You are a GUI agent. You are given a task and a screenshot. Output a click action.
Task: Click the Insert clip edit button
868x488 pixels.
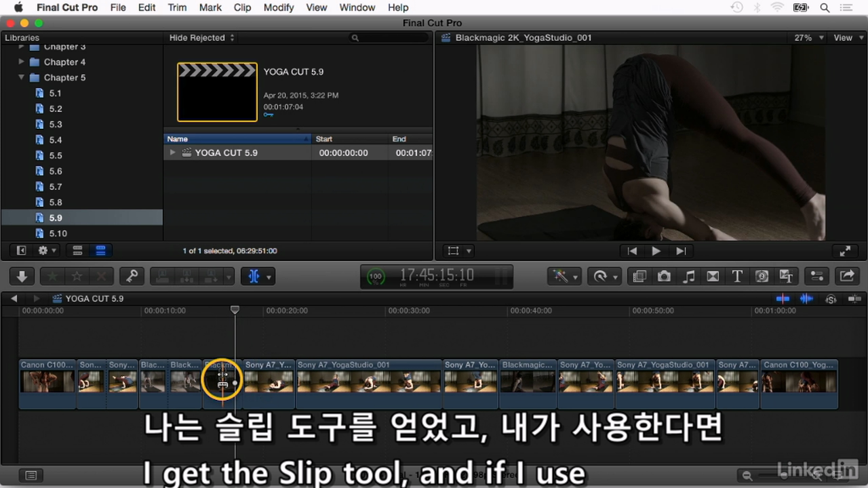pos(187,277)
